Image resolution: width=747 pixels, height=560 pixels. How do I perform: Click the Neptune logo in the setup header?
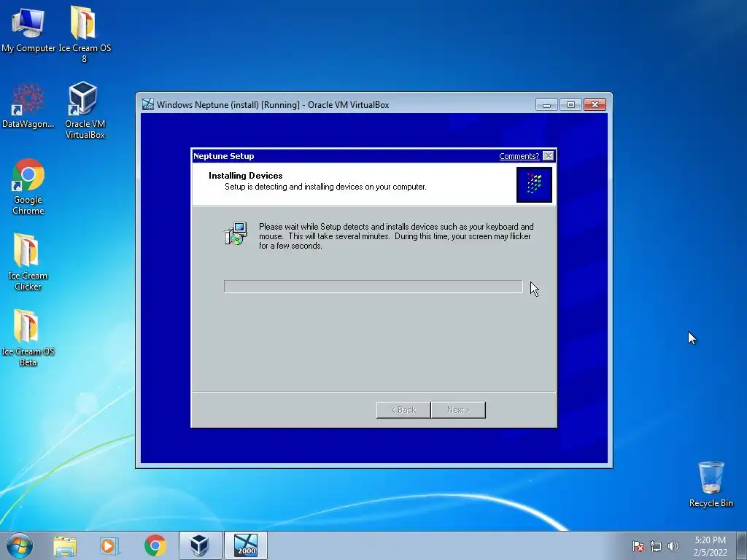point(534,184)
